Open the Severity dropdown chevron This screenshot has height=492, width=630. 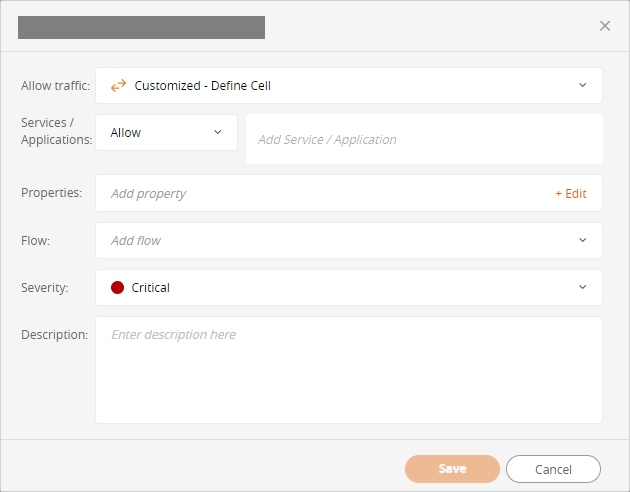point(583,288)
